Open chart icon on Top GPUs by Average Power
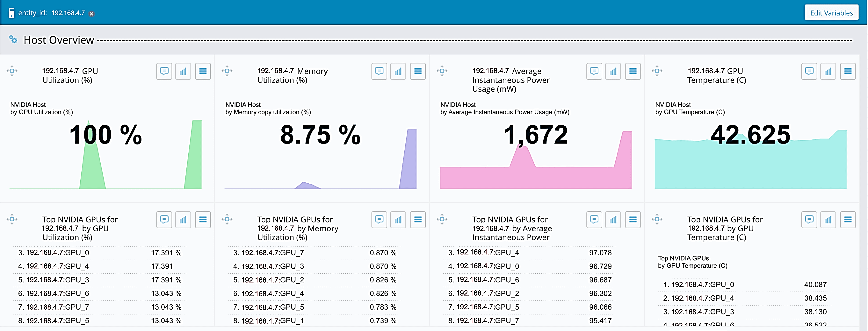This screenshot has height=331, width=868. click(x=613, y=220)
